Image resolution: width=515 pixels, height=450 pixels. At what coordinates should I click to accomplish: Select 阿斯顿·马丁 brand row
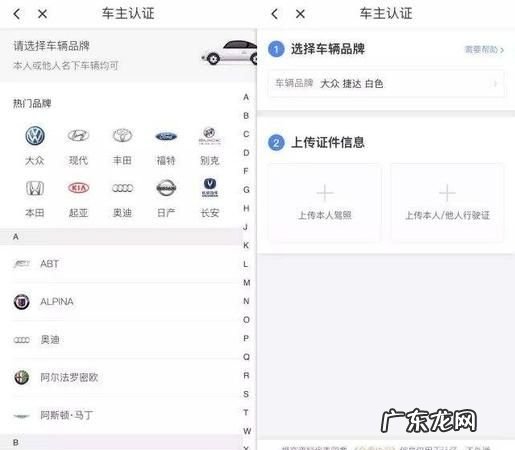click(x=122, y=415)
